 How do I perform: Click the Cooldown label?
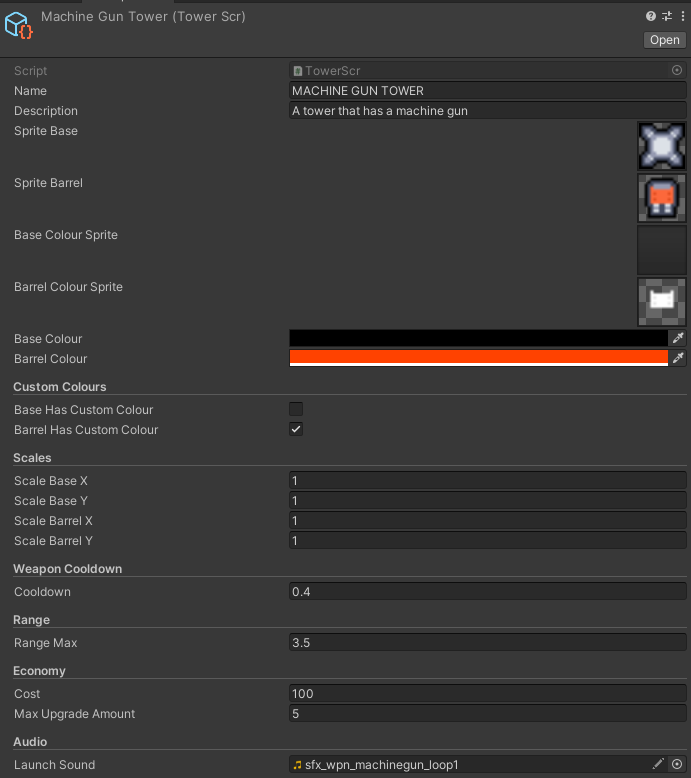coord(42,591)
